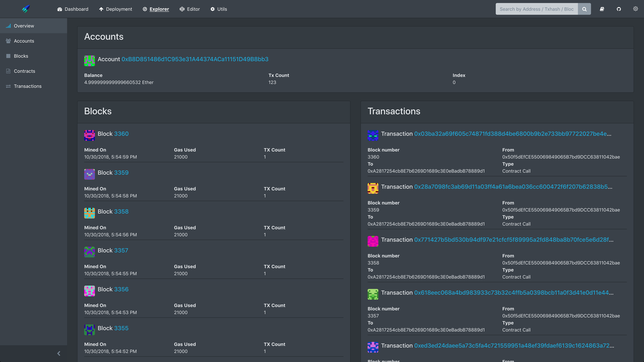The width and height of the screenshot is (644, 362).
Task: Open the documentation book icon
Action: pos(602,9)
